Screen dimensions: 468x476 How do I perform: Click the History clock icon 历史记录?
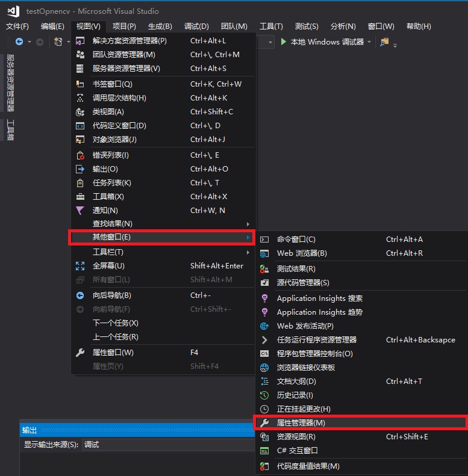[x=264, y=395]
